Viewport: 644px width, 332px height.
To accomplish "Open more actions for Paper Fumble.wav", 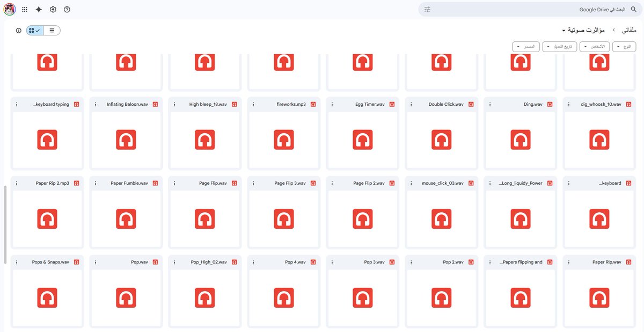I will pos(96,183).
